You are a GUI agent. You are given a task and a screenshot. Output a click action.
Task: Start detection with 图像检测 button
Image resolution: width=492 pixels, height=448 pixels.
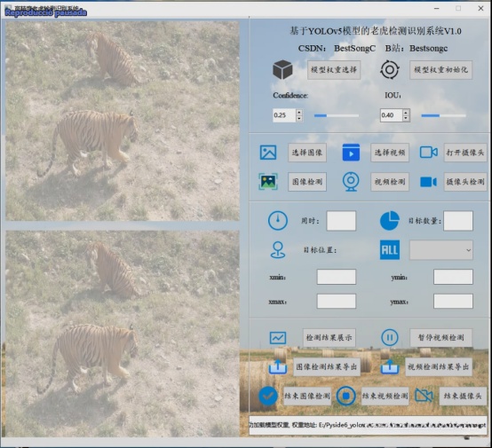coord(307,182)
